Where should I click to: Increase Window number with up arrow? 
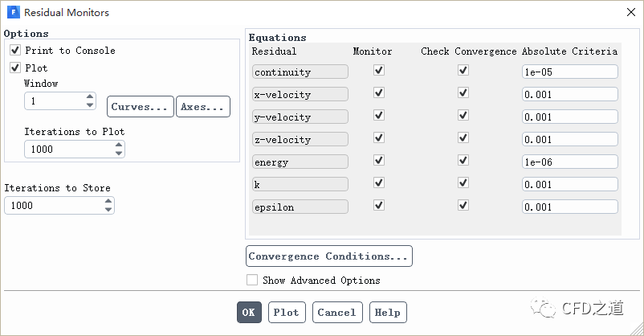pos(89,97)
